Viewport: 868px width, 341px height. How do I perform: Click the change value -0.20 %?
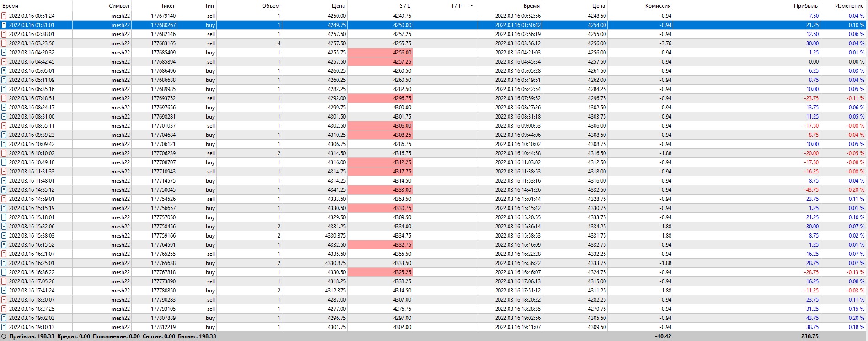click(x=856, y=190)
